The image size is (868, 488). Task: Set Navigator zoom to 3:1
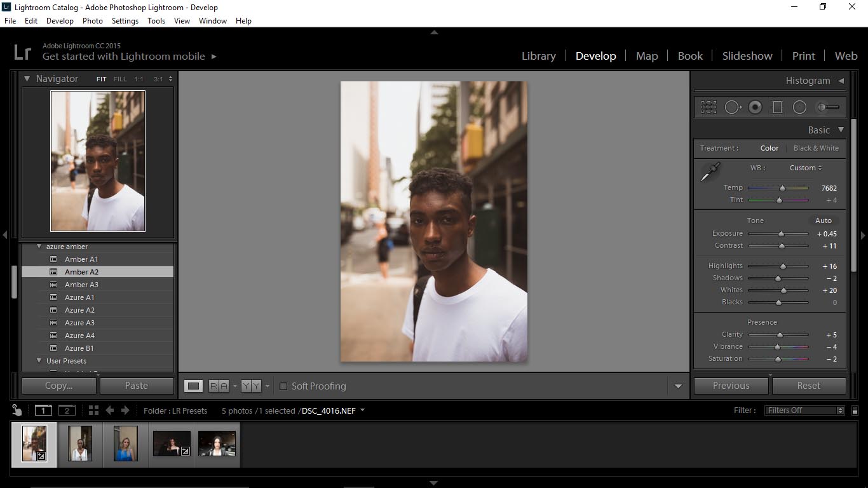pyautogui.click(x=158, y=79)
